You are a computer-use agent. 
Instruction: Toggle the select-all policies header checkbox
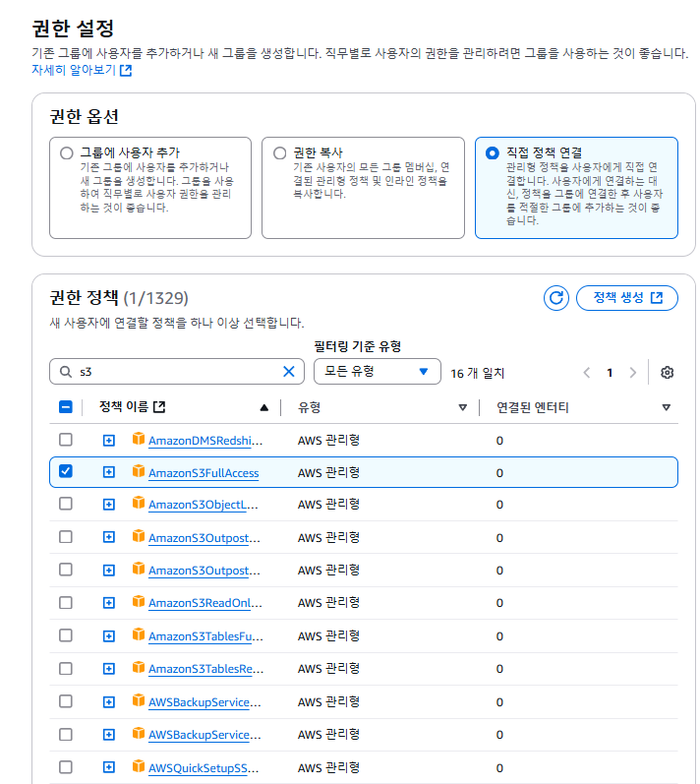pos(66,407)
